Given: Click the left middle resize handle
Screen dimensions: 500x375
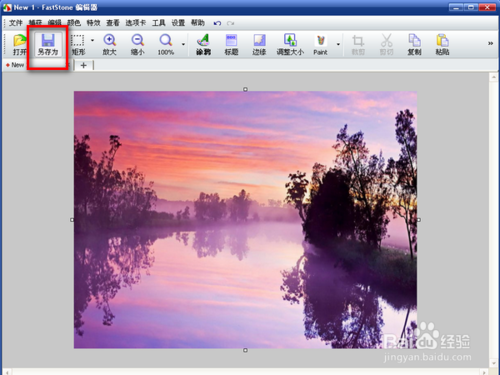Looking at the screenshot, I should pyautogui.click(x=72, y=220).
